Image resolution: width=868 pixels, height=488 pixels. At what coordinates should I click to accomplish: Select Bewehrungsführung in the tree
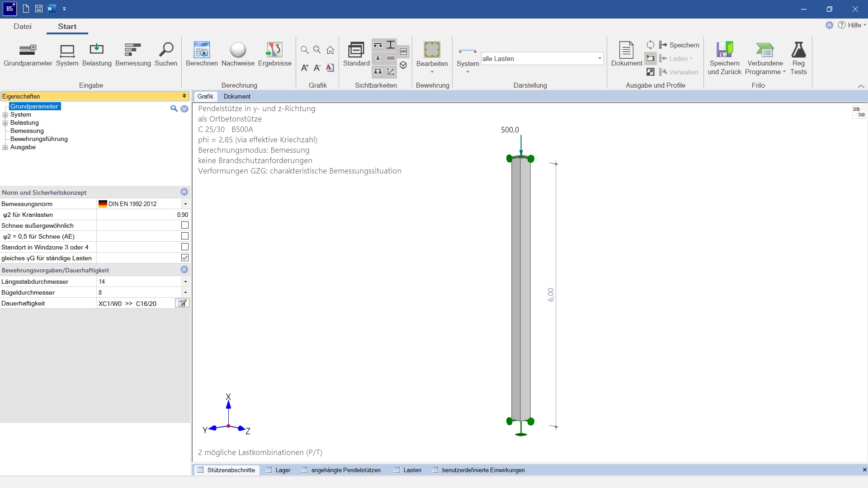tap(39, 139)
